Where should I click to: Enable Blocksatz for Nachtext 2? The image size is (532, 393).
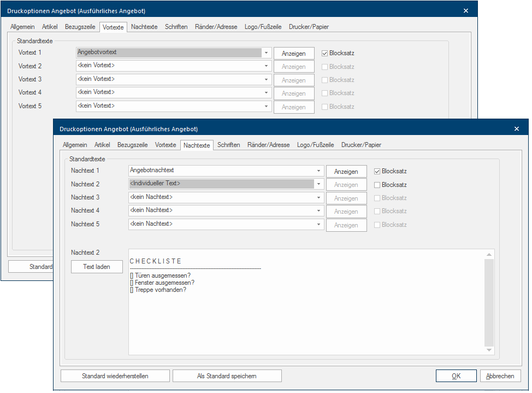coord(377,185)
